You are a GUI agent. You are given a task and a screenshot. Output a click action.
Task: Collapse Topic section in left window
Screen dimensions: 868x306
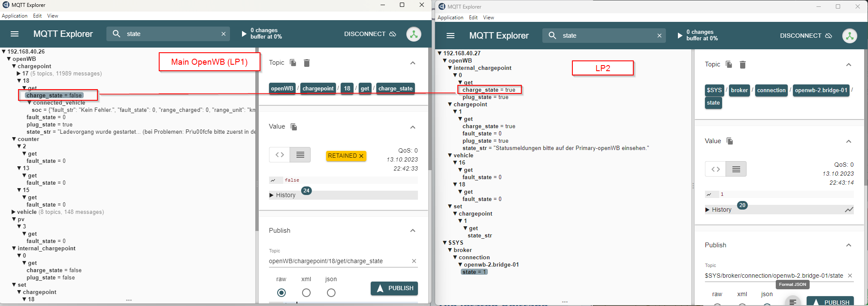click(413, 63)
